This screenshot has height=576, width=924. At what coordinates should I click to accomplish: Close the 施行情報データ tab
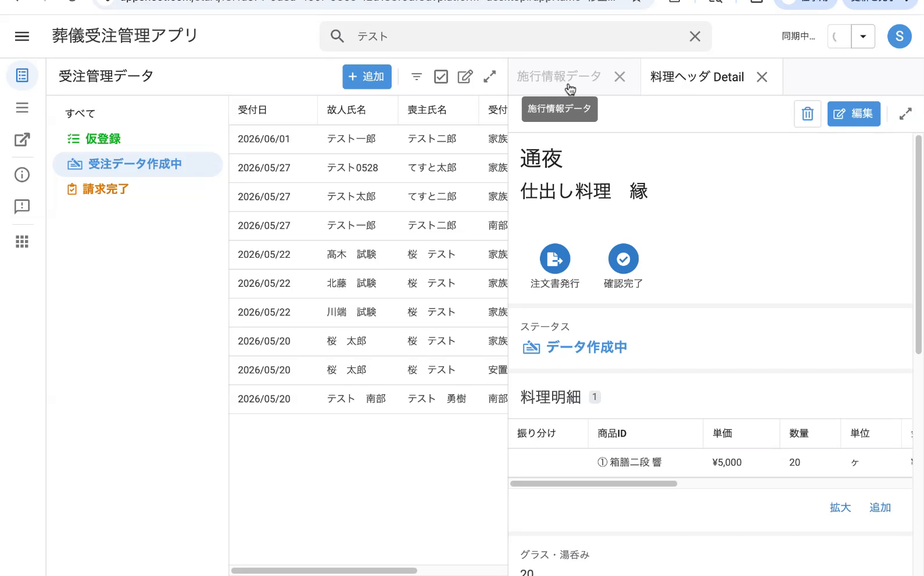(x=619, y=77)
